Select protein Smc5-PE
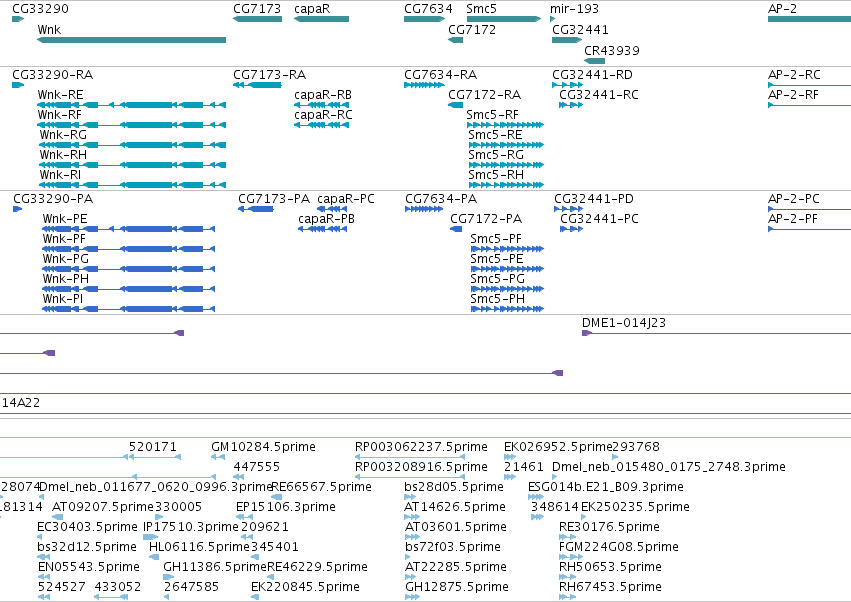Viewport: 851px width, 602px height. [x=507, y=269]
